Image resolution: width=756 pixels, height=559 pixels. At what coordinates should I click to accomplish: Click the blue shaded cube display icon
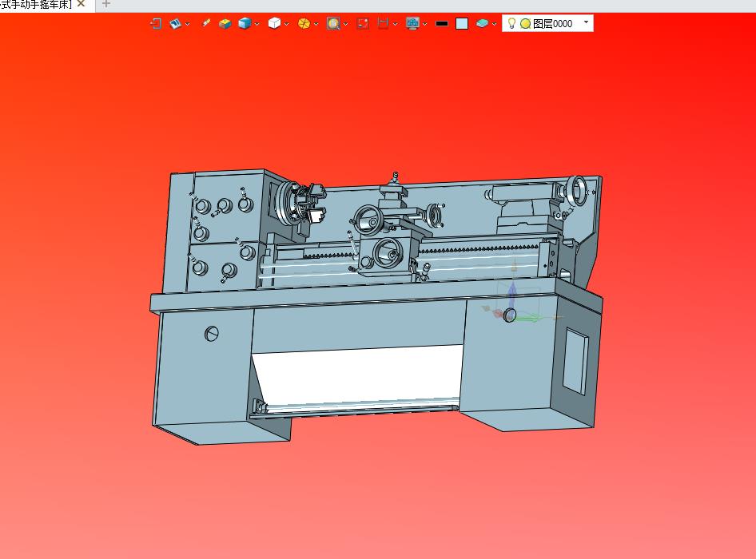(x=245, y=23)
